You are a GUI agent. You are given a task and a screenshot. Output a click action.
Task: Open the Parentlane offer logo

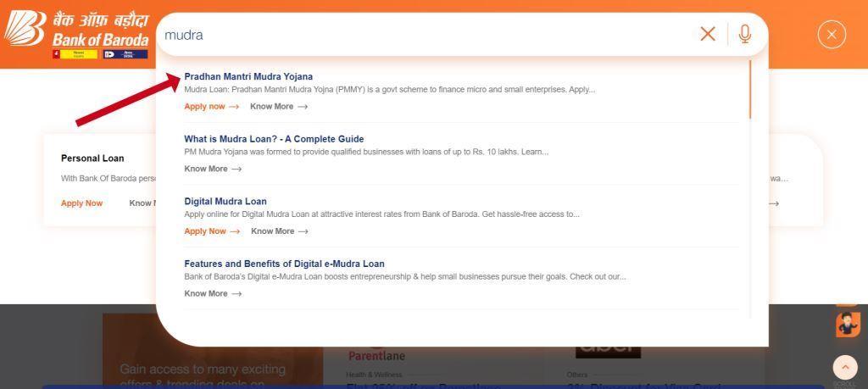coord(376,354)
